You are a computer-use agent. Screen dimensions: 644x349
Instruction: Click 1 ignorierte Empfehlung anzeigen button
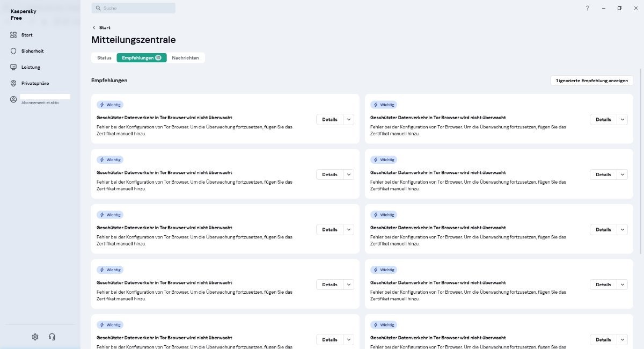pos(592,81)
